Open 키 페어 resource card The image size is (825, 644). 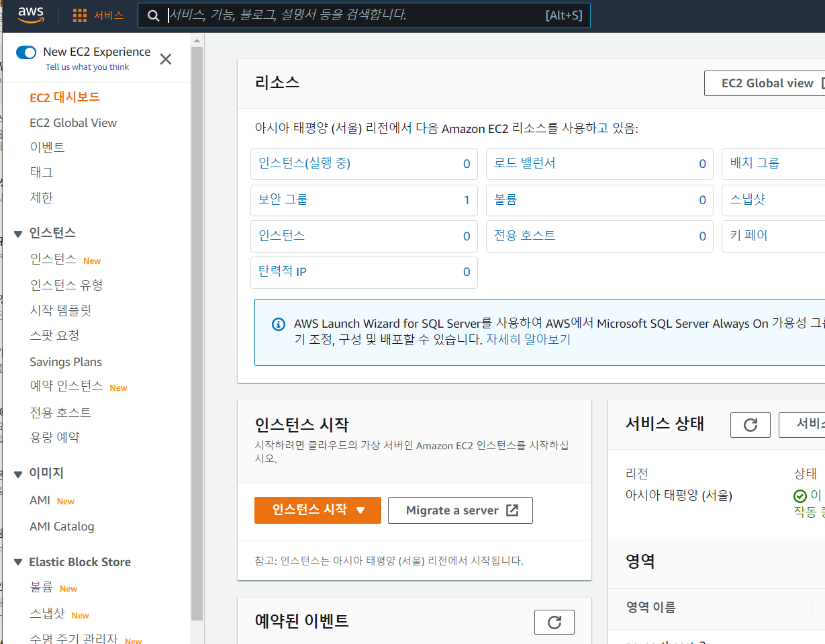tap(773, 236)
